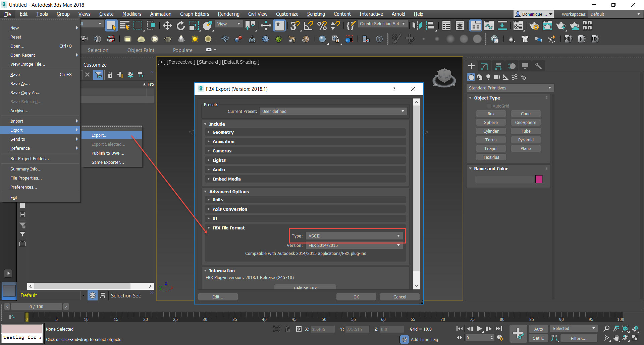
Task: Enable the Angle Snap toggle
Action: [x=308, y=25]
